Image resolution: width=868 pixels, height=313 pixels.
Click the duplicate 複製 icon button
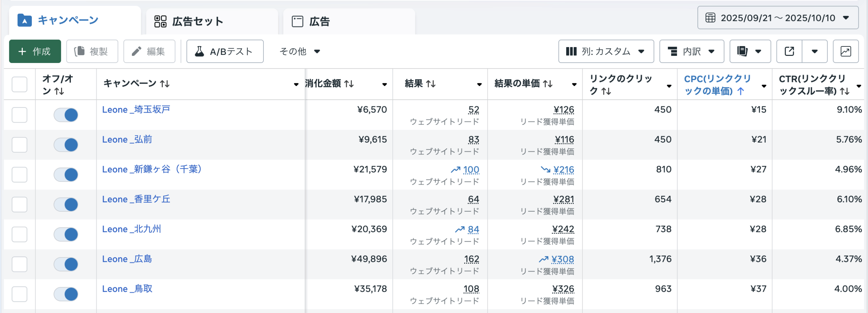click(x=92, y=51)
